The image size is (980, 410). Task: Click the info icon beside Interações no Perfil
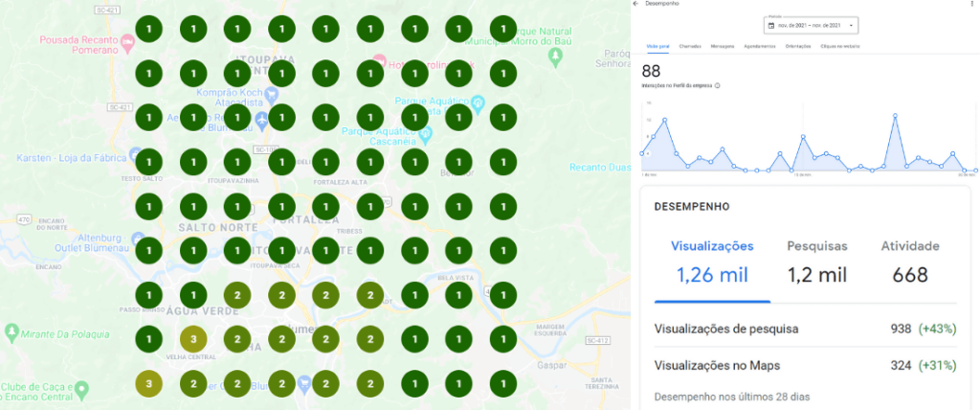click(x=717, y=85)
